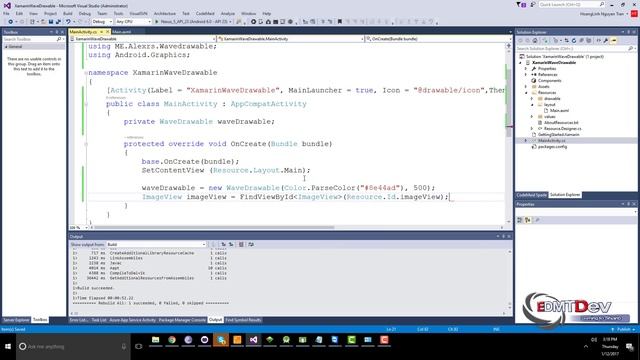Screen dimensions: 640x360
Task: Open the Debug configuration dropdown
Action: (102, 22)
